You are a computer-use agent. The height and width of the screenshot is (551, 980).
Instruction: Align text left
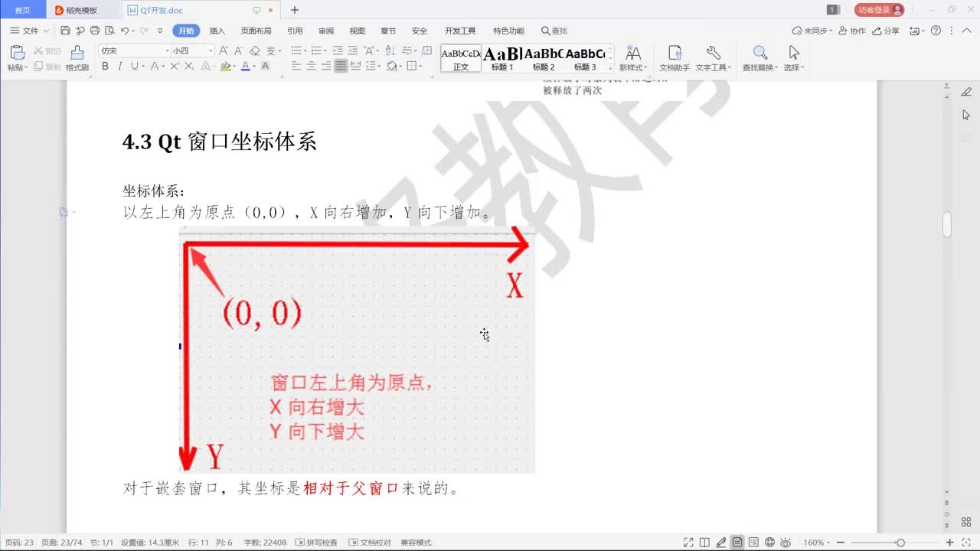(x=297, y=67)
